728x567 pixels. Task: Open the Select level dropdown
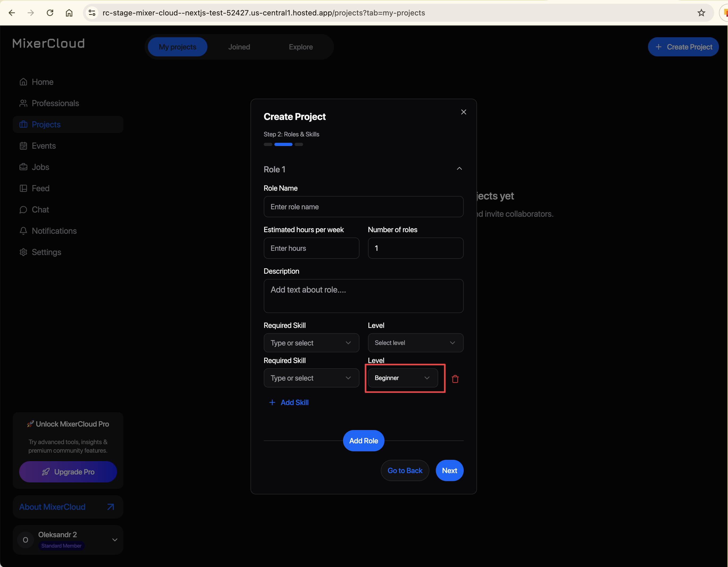[415, 343]
